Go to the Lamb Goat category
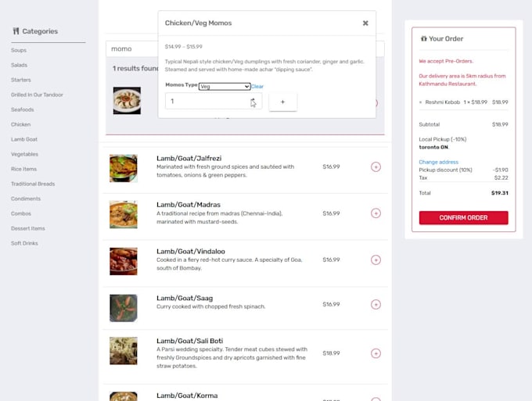Image resolution: width=532 pixels, height=401 pixels. tap(24, 139)
